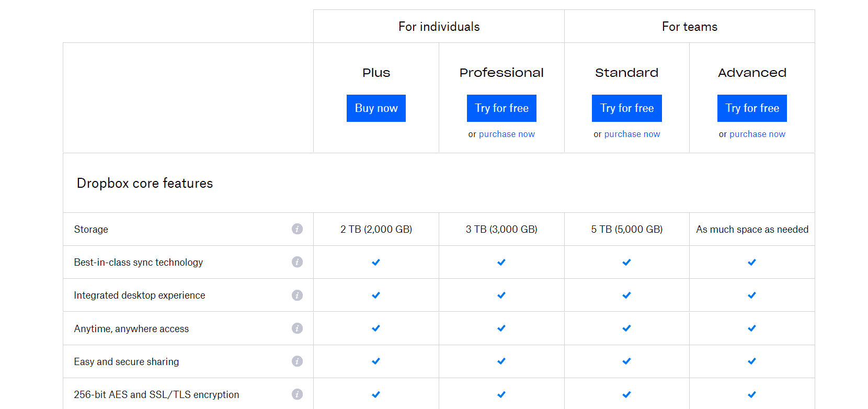Click Professional checkmark for 256-bit AES encryption
This screenshot has width=868, height=409.
[x=501, y=394]
